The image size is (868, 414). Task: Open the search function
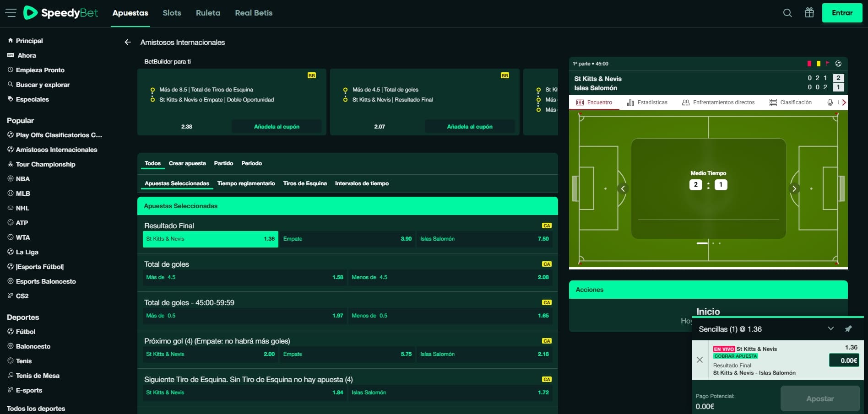(787, 13)
